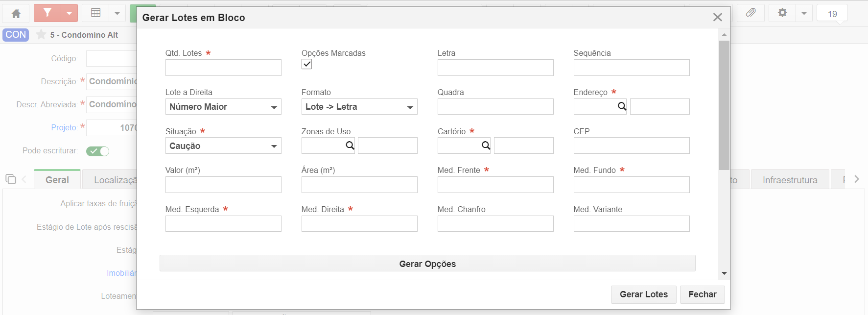Uncheck the Opções Marcadas checkbox

(x=306, y=64)
